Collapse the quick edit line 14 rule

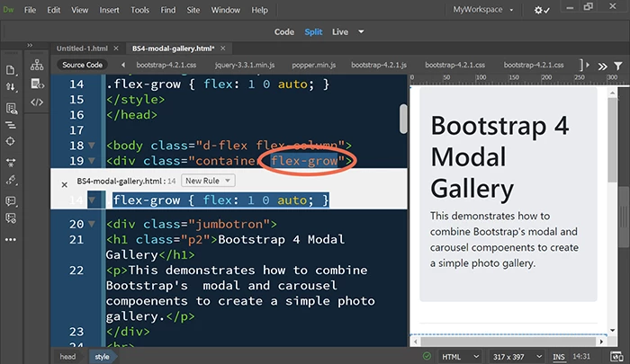tap(92, 200)
